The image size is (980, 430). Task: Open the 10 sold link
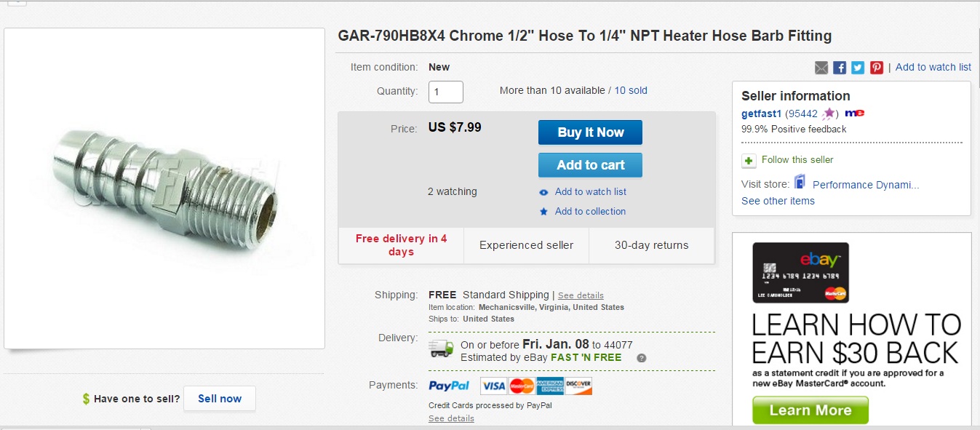[x=631, y=90]
